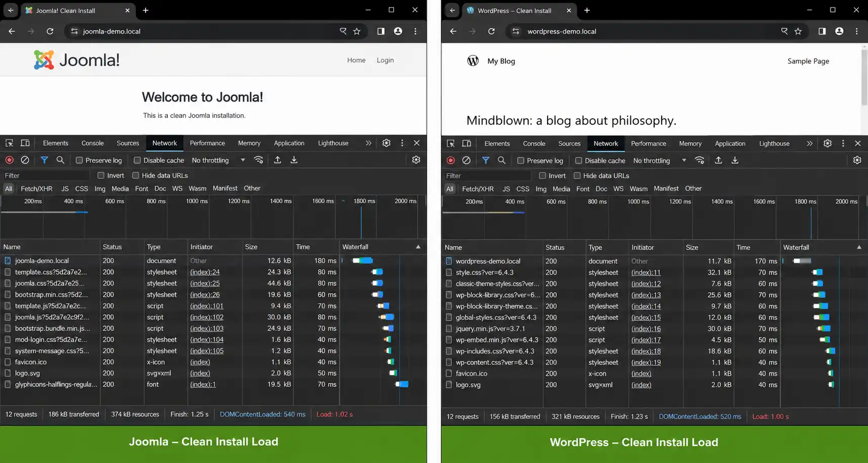Open network conditions icon in WordPress DevTools
The width and height of the screenshot is (868, 463).
[700, 161]
